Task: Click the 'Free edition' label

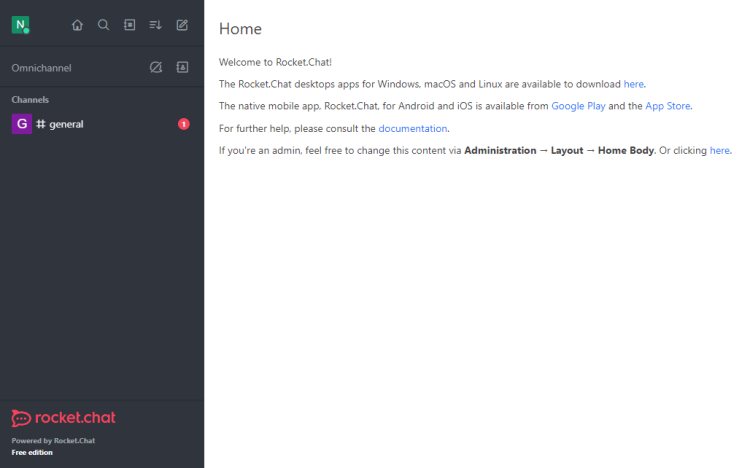Action: [x=32, y=453]
